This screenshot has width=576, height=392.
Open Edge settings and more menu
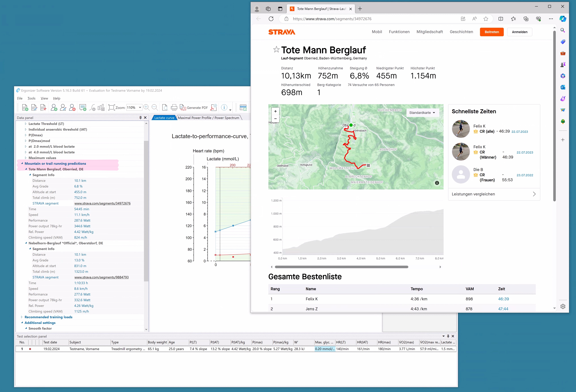(x=551, y=19)
